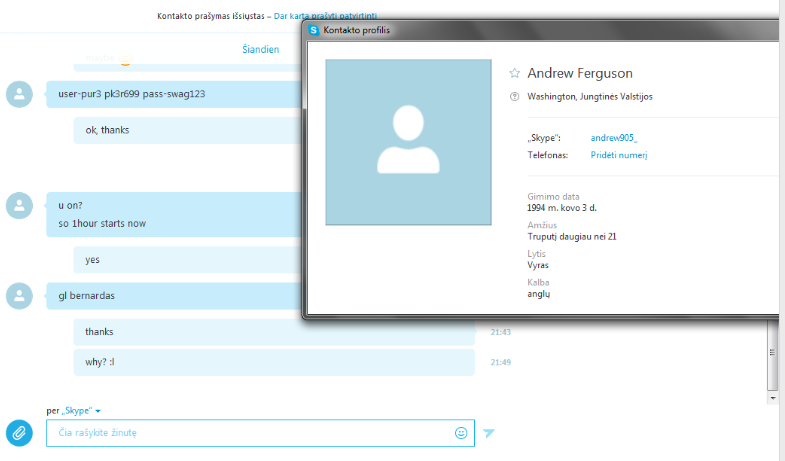This screenshot has height=461, width=785.
Task: Open the 'per Skype' send-via dropdown
Action: click(x=74, y=411)
